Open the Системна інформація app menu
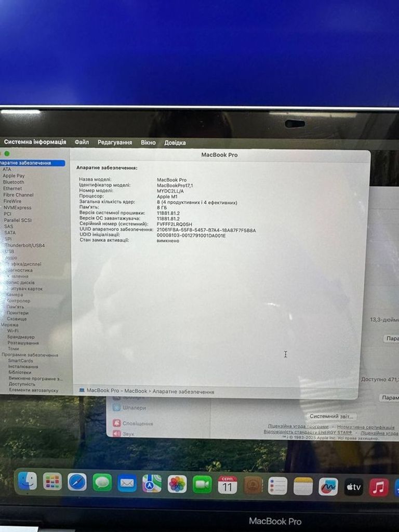The height and width of the screenshot is (532, 399). [x=35, y=142]
